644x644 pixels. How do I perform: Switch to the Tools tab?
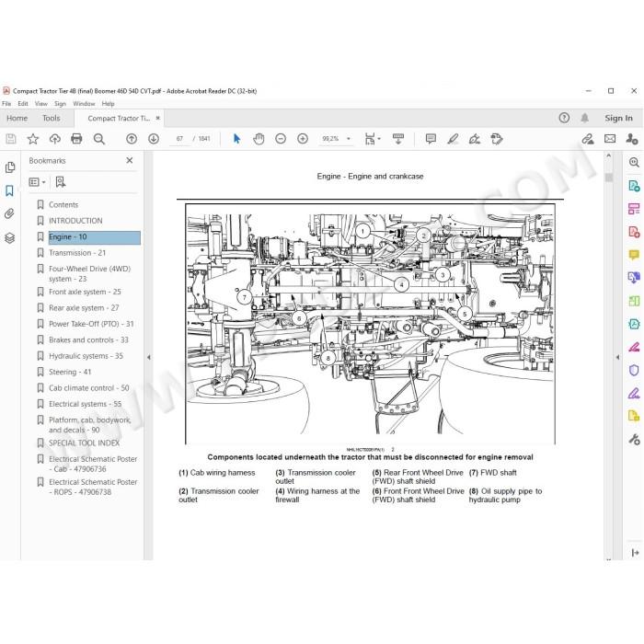(51, 119)
